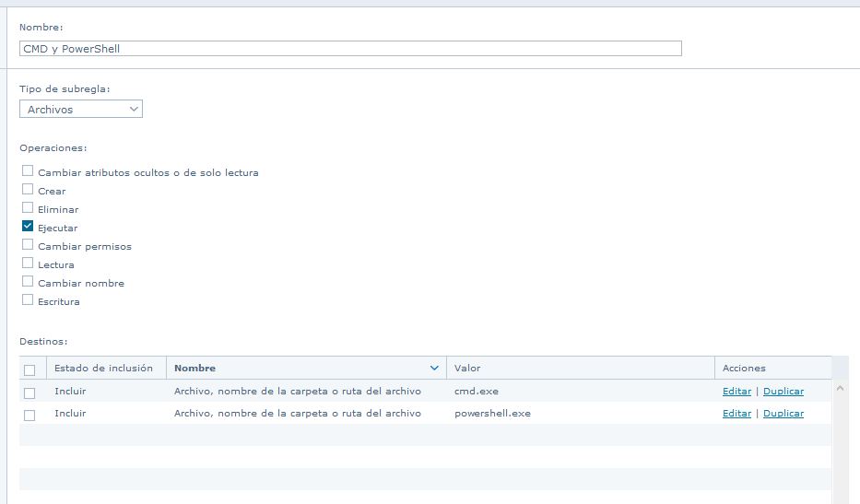860x504 pixels.
Task: Click the Nombre text field
Action: click(x=350, y=48)
